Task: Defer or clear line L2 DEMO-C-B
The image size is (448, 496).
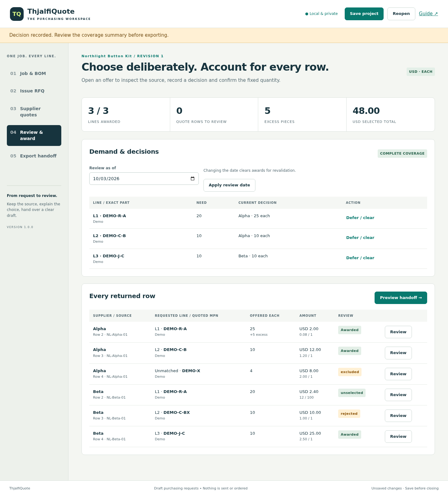Action: tap(360, 238)
